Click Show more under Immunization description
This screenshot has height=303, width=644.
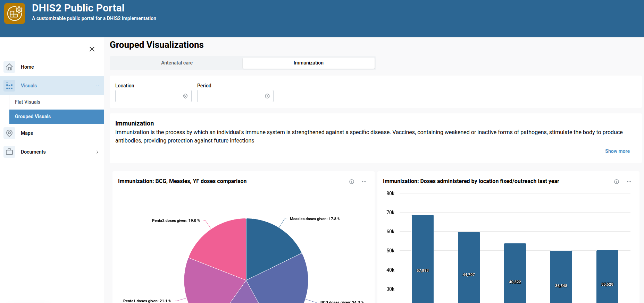[617, 151]
